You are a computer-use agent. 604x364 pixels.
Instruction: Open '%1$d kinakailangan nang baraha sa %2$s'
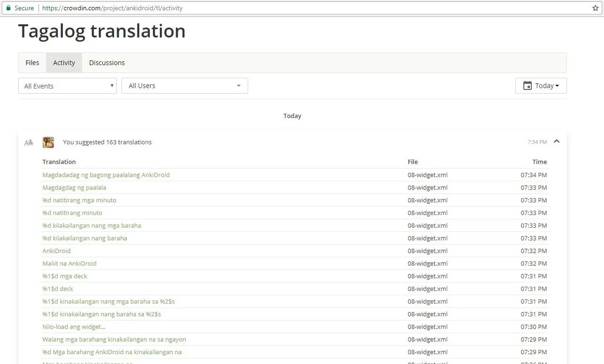[x=101, y=314]
